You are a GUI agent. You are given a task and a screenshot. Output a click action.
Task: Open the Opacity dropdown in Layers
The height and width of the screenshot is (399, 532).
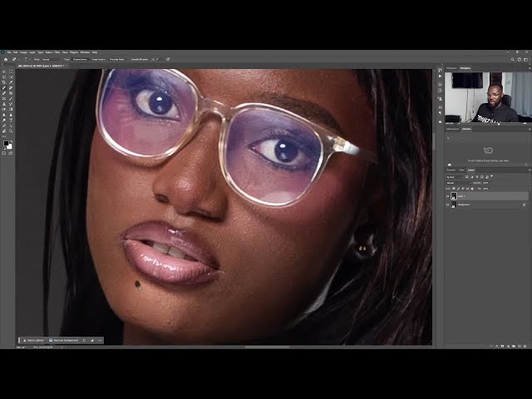[491, 183]
